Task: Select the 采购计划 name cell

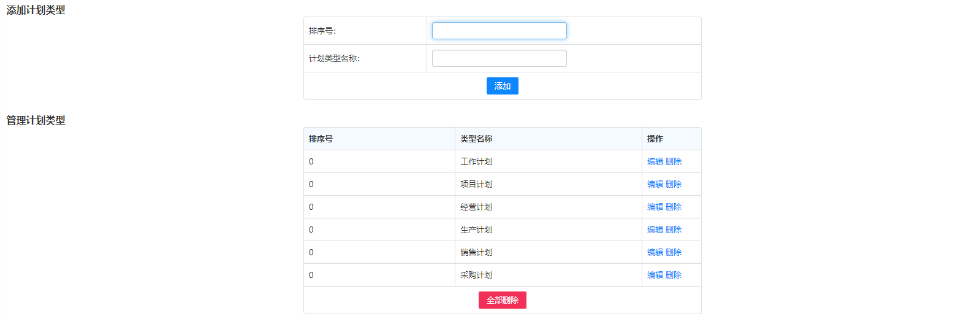Action: 476,275
